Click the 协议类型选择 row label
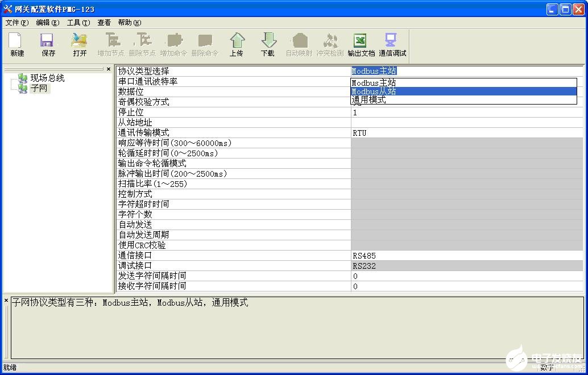Screen dimensions: 588x375 click(144, 71)
